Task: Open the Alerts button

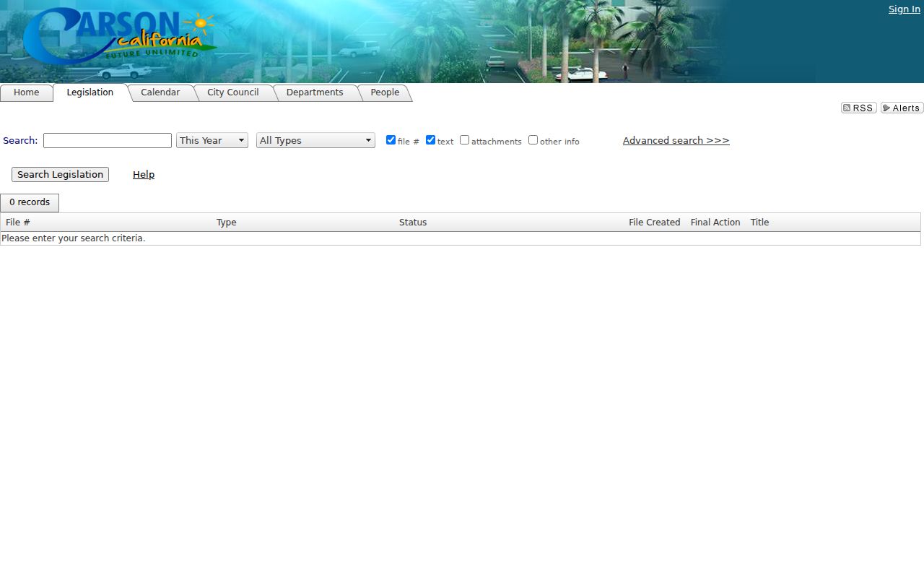Action: tap(902, 108)
